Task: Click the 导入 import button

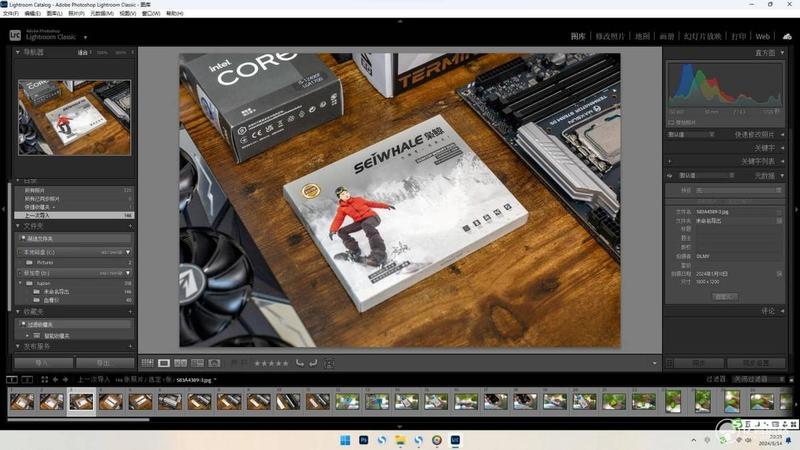Action: [43, 363]
